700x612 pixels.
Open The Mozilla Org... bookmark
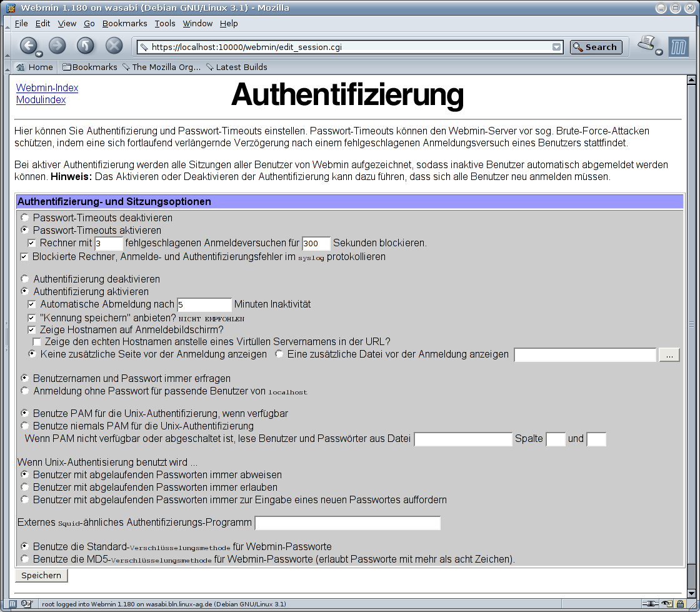(x=161, y=67)
